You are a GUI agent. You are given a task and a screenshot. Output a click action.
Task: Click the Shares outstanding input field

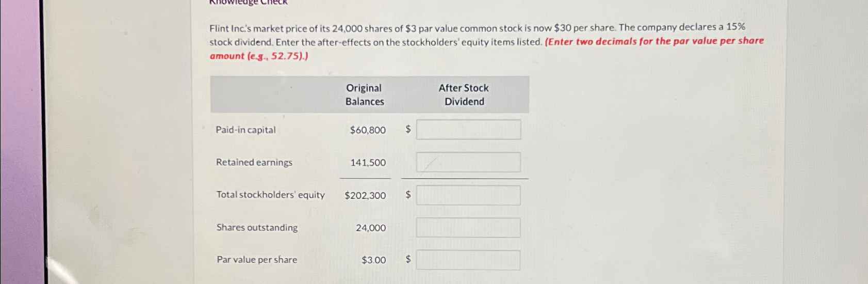(468, 228)
